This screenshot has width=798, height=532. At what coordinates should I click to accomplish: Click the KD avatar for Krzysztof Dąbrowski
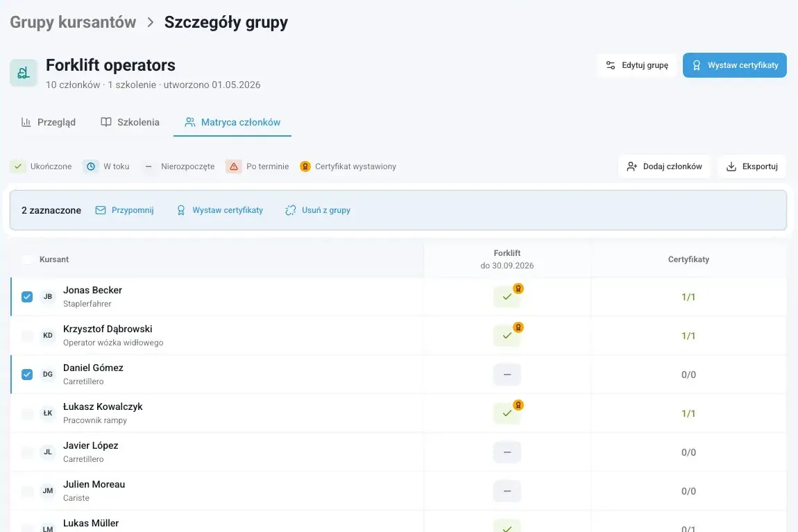click(48, 336)
